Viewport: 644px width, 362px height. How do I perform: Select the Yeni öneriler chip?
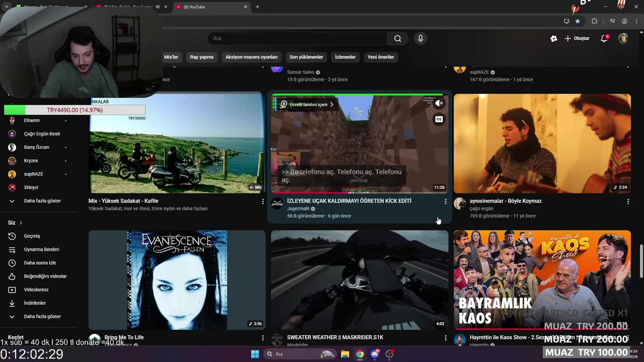[x=381, y=57]
